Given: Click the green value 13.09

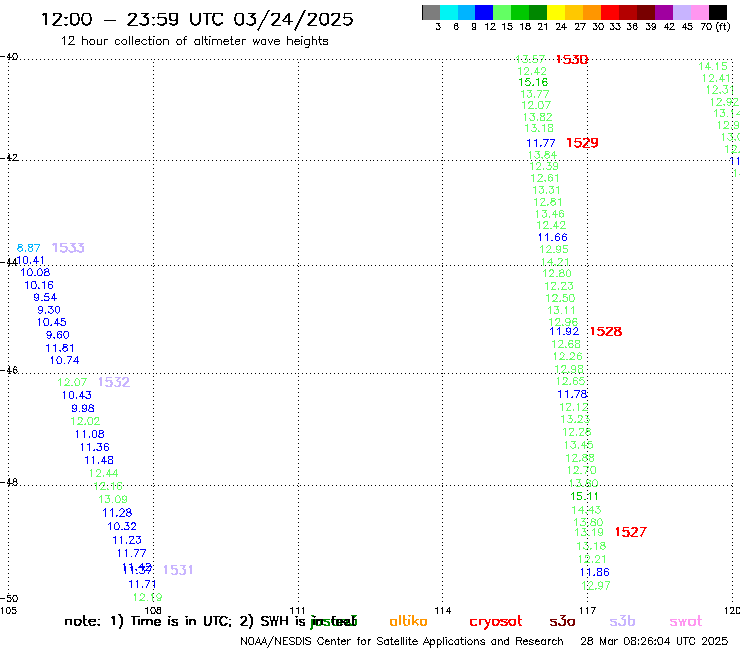Looking at the screenshot, I should (x=113, y=499).
